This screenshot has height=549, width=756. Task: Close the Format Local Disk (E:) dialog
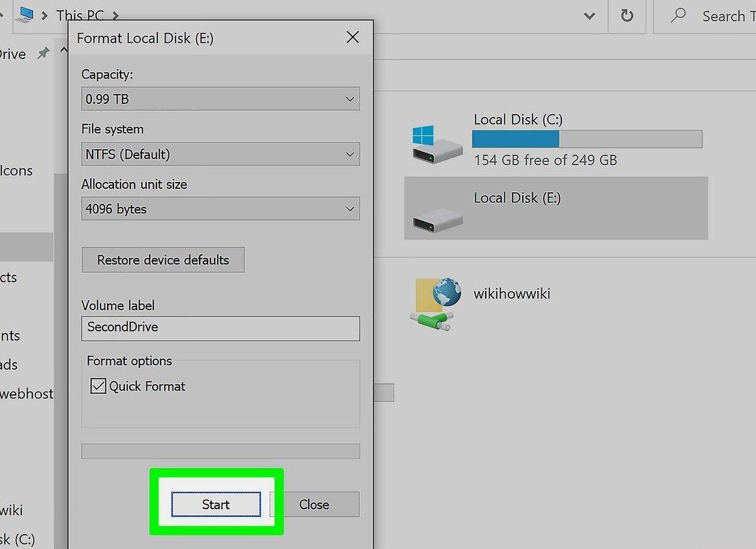point(352,37)
